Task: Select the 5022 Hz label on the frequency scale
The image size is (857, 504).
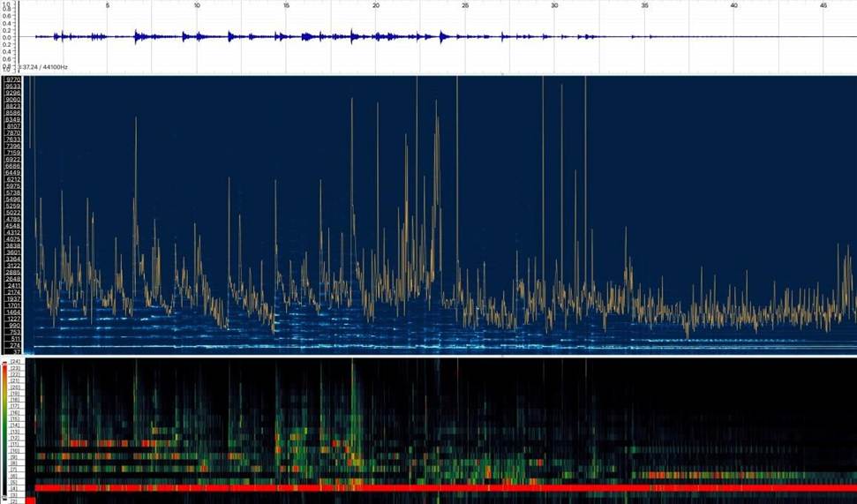Action: (12, 213)
